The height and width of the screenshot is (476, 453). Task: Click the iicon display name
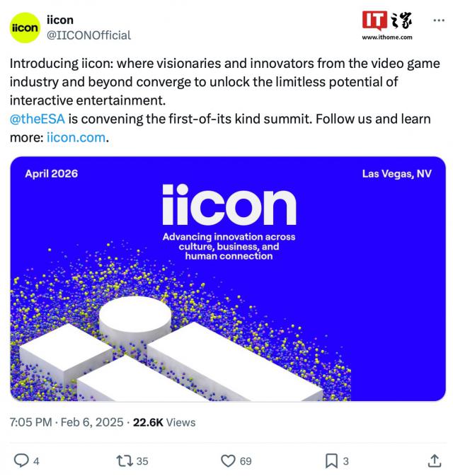click(60, 21)
